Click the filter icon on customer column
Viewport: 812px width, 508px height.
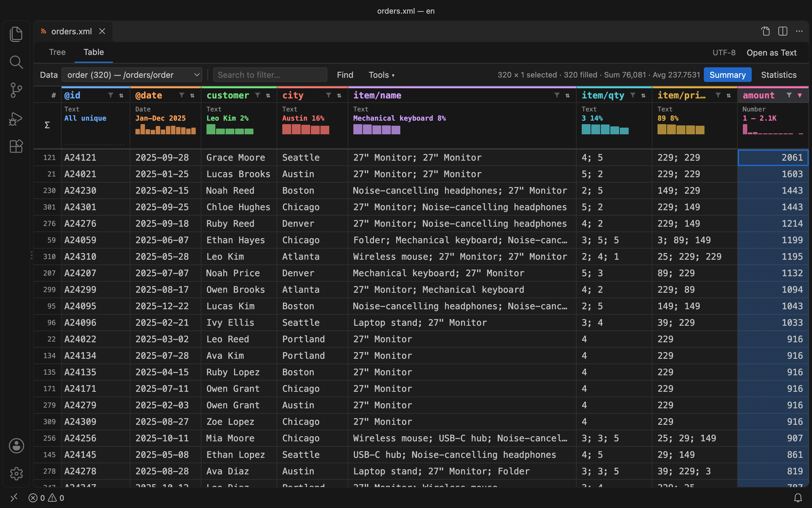point(257,96)
